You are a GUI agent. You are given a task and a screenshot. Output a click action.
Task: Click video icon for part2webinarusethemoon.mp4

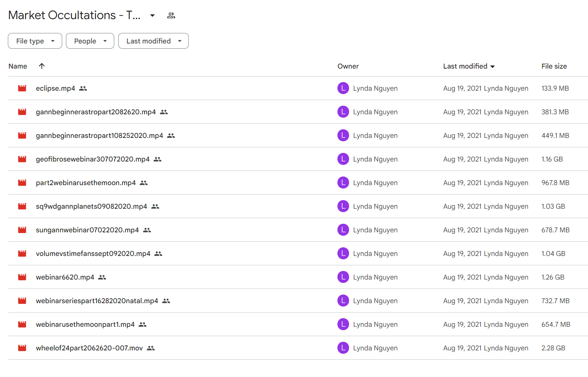tap(22, 183)
